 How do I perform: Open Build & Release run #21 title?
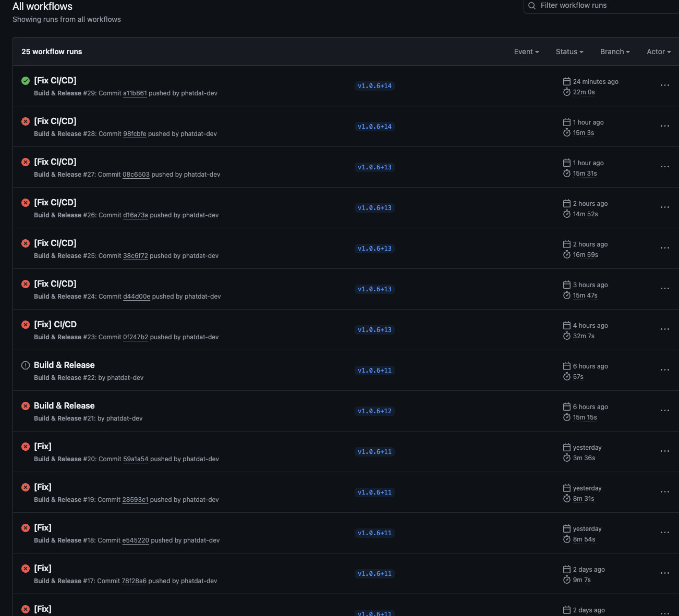click(64, 405)
